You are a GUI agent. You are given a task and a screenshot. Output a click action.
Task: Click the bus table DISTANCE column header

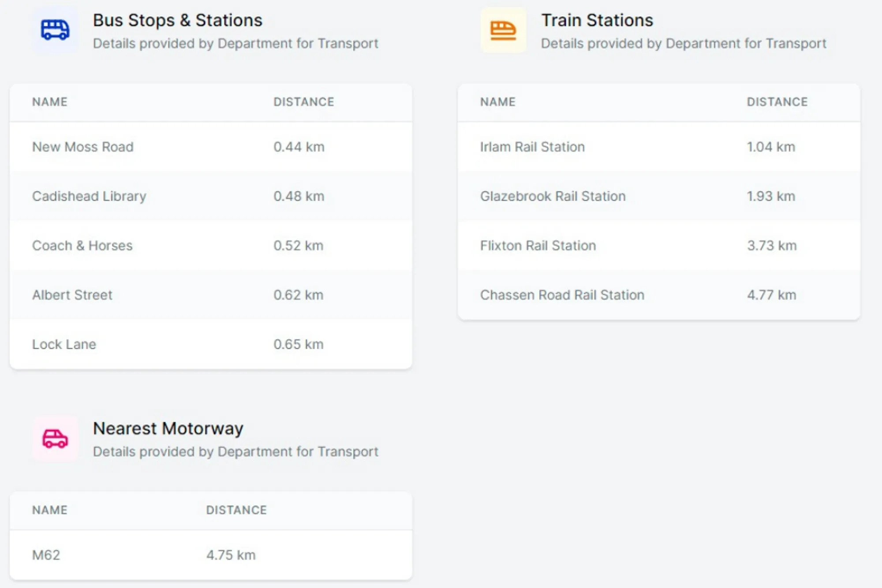coord(303,102)
